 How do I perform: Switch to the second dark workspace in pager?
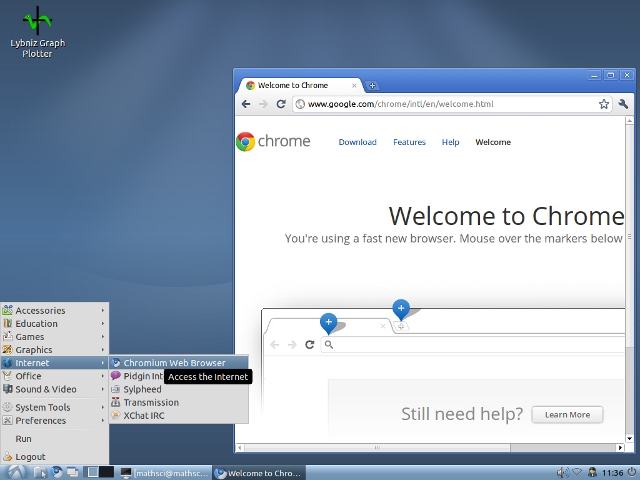point(107,472)
